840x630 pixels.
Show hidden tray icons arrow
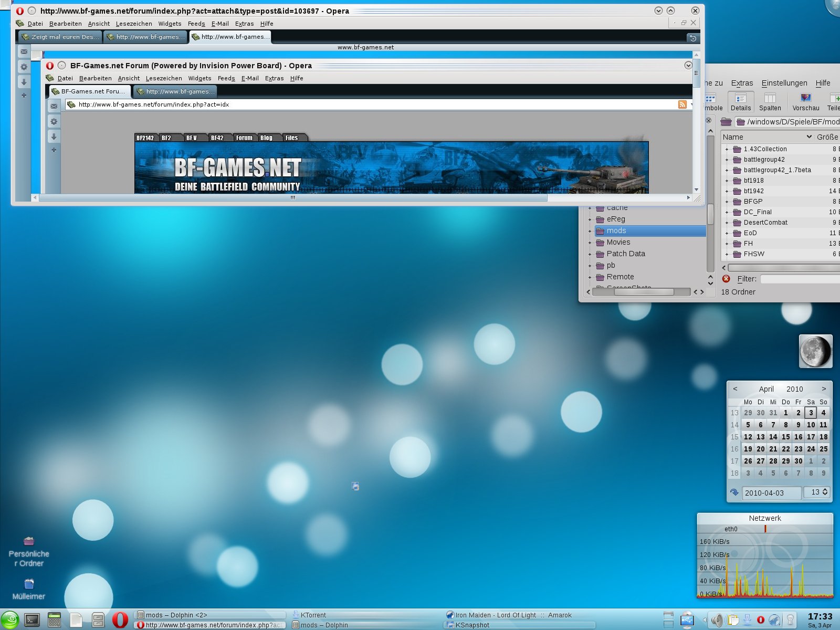click(705, 620)
